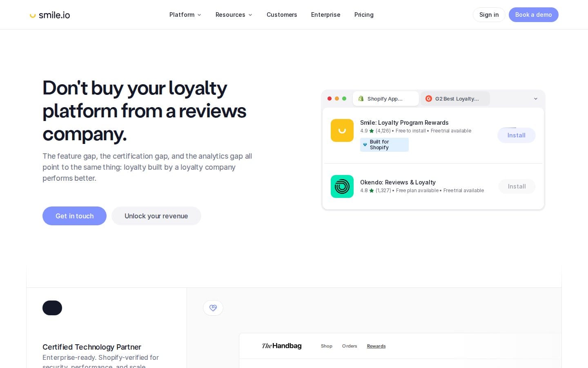The image size is (588, 368).
Task: Click the Shopify bag icon
Action: pos(361,99)
